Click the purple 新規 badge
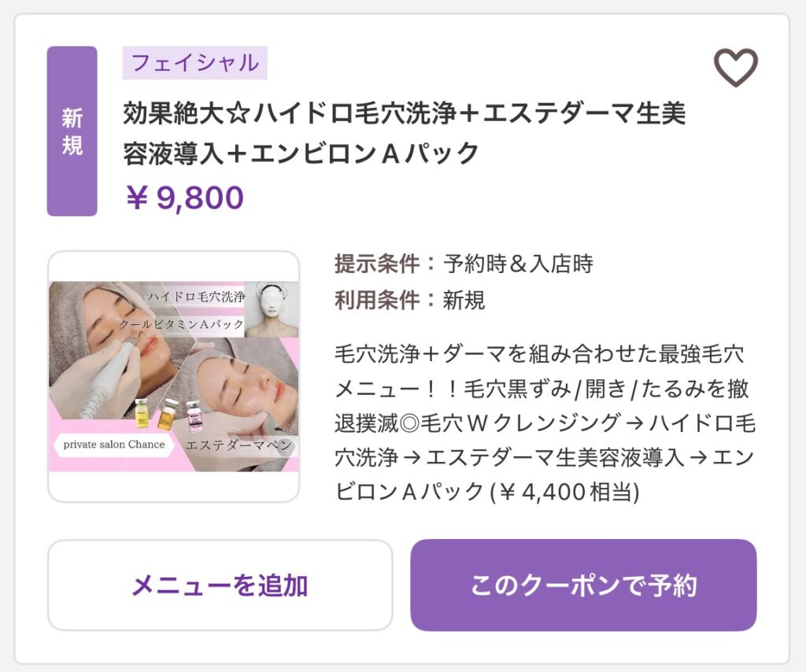This screenshot has width=806, height=672. pyautogui.click(x=72, y=131)
